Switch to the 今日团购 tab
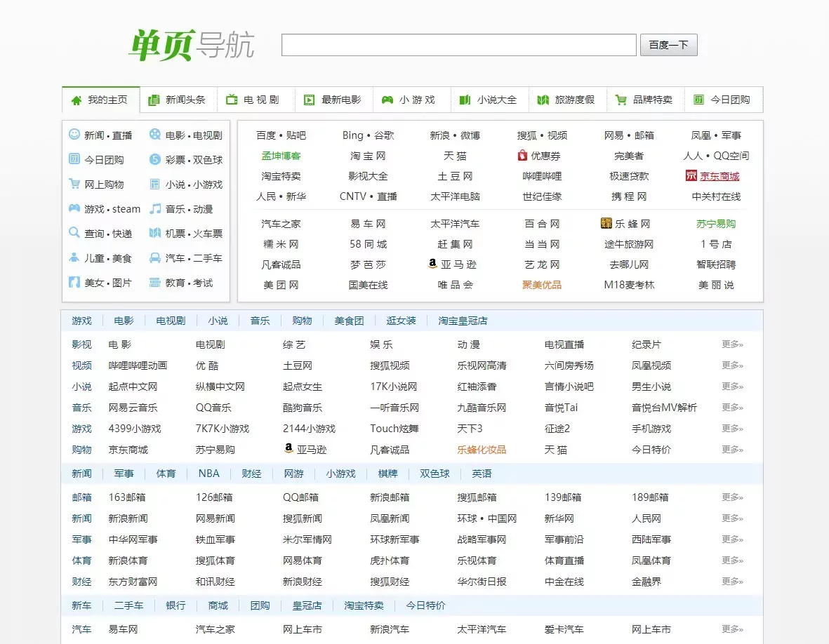The height and width of the screenshot is (644, 829). click(723, 100)
